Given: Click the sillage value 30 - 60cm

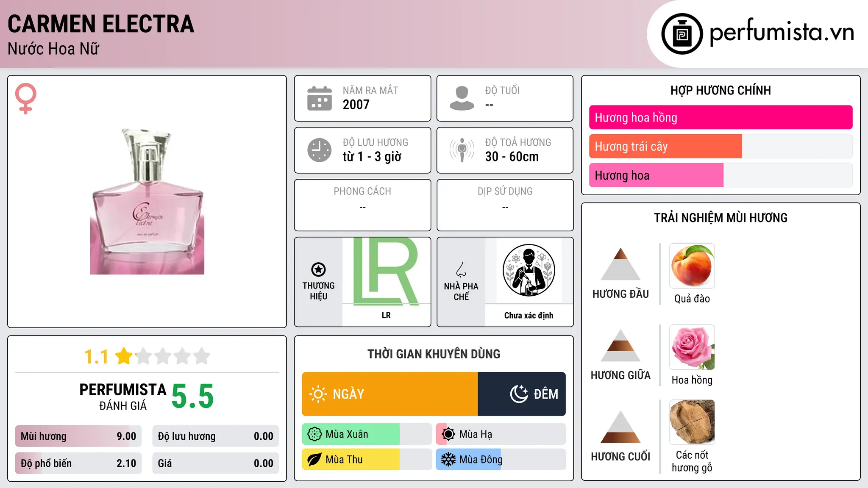Looking at the screenshot, I should (x=512, y=157).
